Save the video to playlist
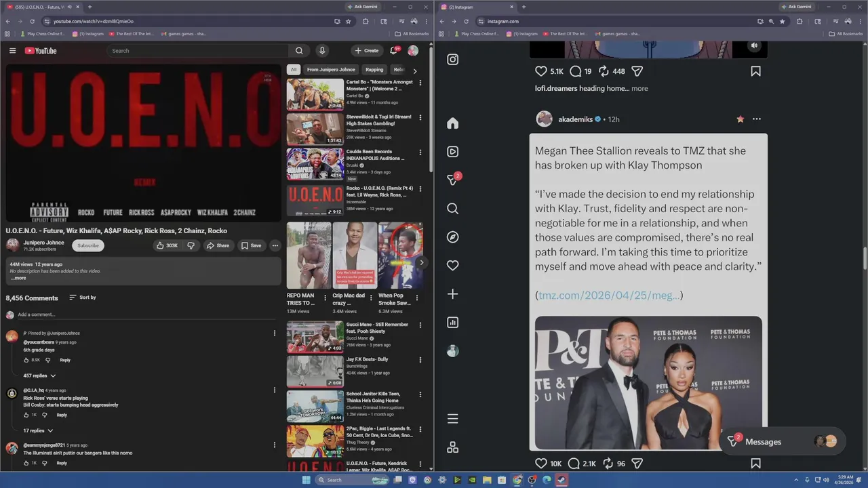 pyautogui.click(x=251, y=245)
